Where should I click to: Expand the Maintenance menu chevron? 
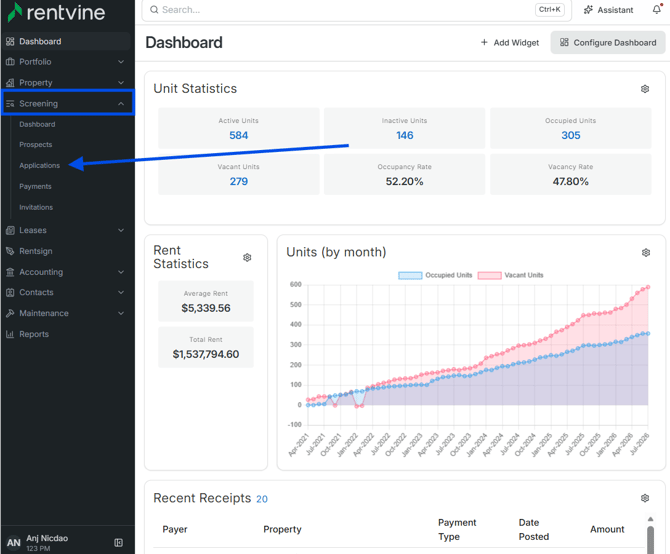coord(121,313)
